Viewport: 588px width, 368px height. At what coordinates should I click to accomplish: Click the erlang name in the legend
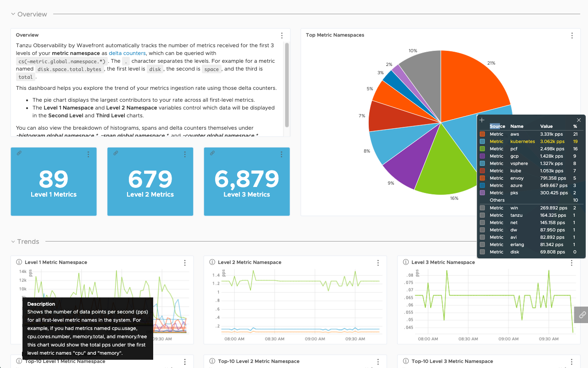[517, 245]
